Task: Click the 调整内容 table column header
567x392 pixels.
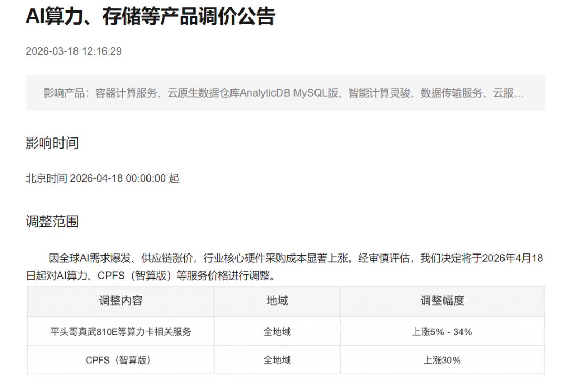Action: click(x=121, y=301)
